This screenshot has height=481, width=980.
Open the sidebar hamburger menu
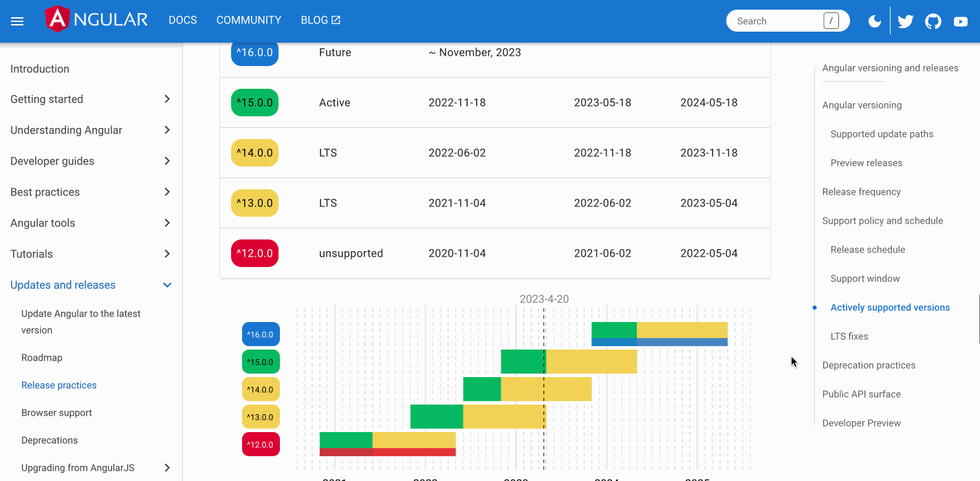(17, 21)
